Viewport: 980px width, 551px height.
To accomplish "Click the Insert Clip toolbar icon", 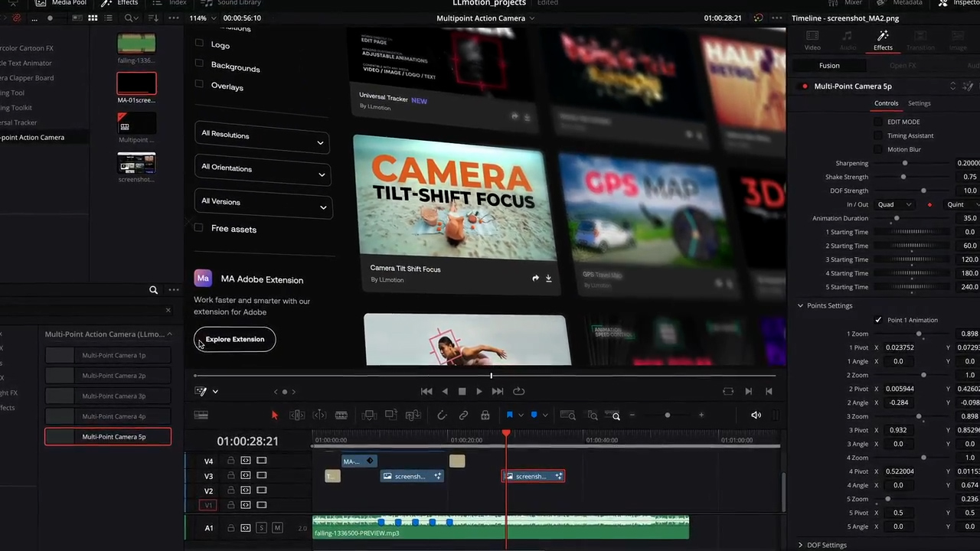I will (369, 415).
